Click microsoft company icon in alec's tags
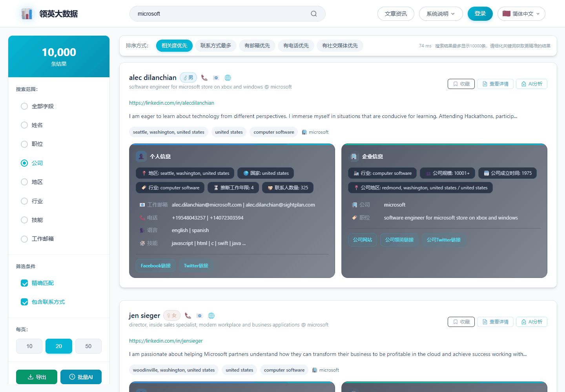The image size is (565, 392). tap(304, 132)
